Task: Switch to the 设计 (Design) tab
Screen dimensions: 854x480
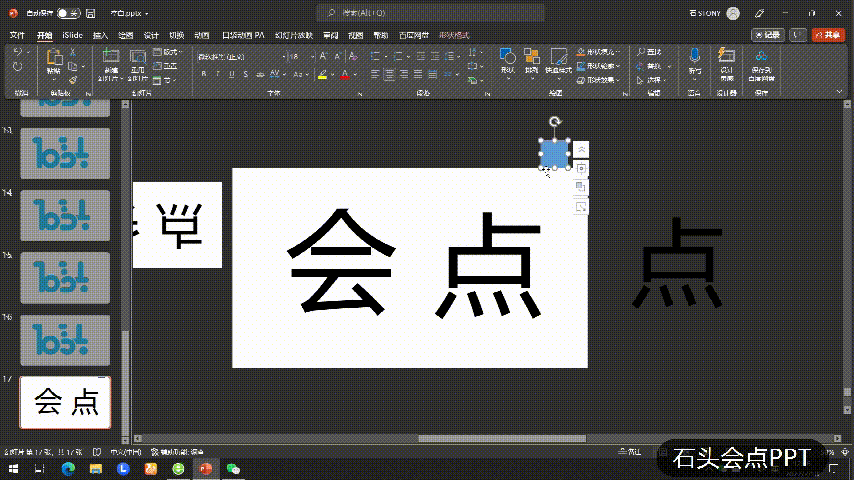Action: (151, 35)
